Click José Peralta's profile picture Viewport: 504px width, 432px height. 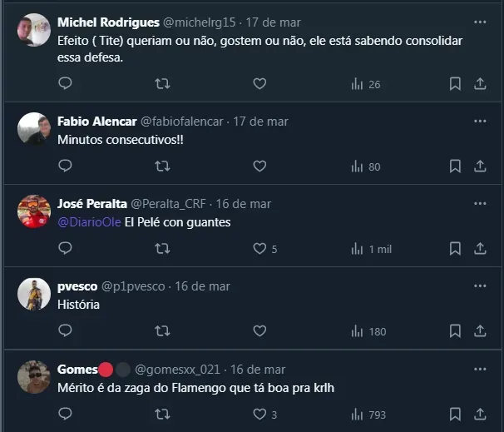click(x=34, y=211)
